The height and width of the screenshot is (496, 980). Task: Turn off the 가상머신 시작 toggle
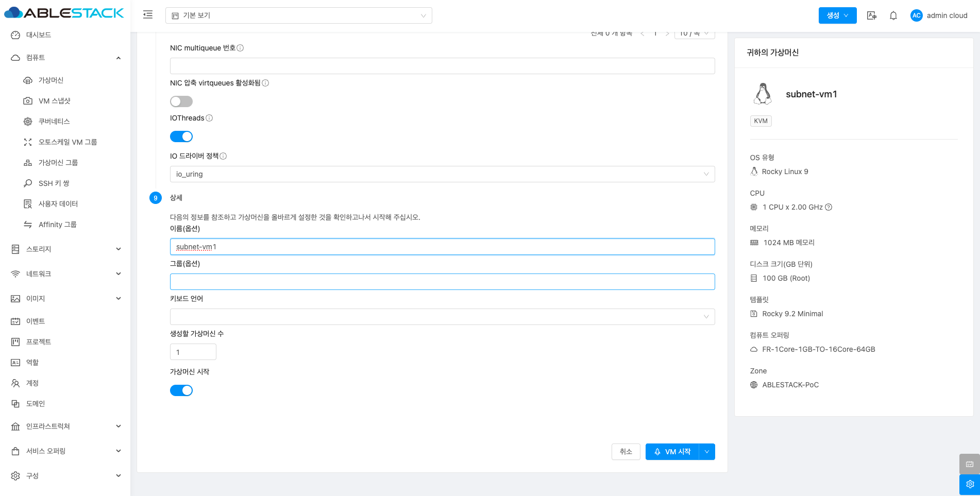181,390
